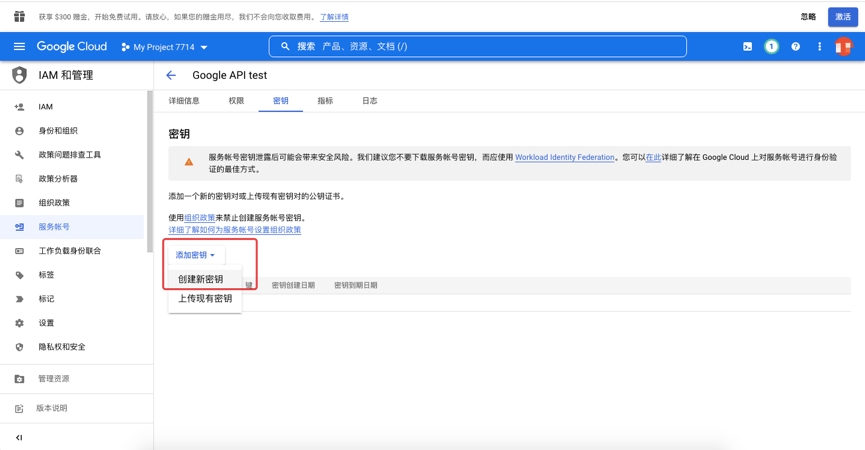This screenshot has width=865, height=450.
Task: Choose 上传现有密钥 from the menu
Action: [x=205, y=298]
